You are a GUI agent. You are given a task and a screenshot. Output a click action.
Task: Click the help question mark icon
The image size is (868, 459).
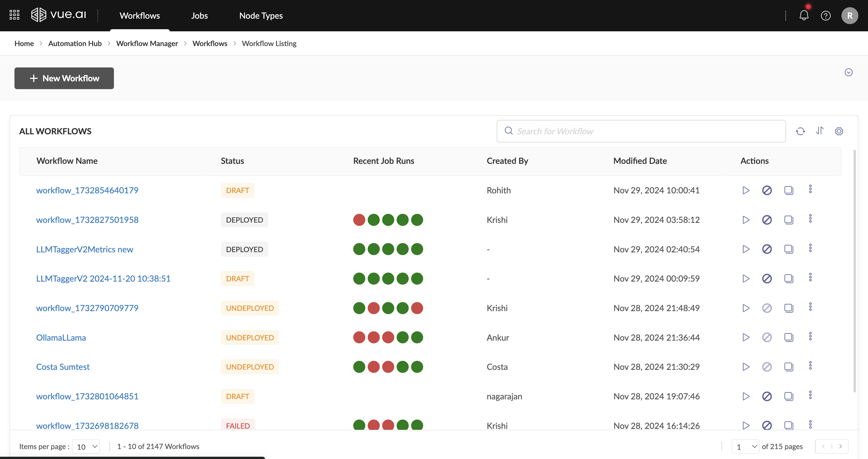click(826, 15)
